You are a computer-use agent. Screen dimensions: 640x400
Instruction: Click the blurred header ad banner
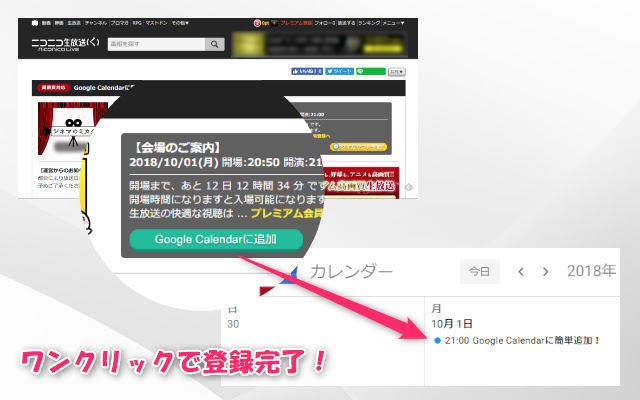pos(320,44)
